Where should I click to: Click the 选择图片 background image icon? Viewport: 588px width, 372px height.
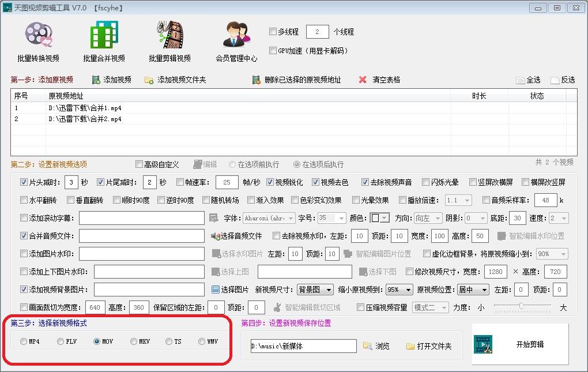click(215, 290)
